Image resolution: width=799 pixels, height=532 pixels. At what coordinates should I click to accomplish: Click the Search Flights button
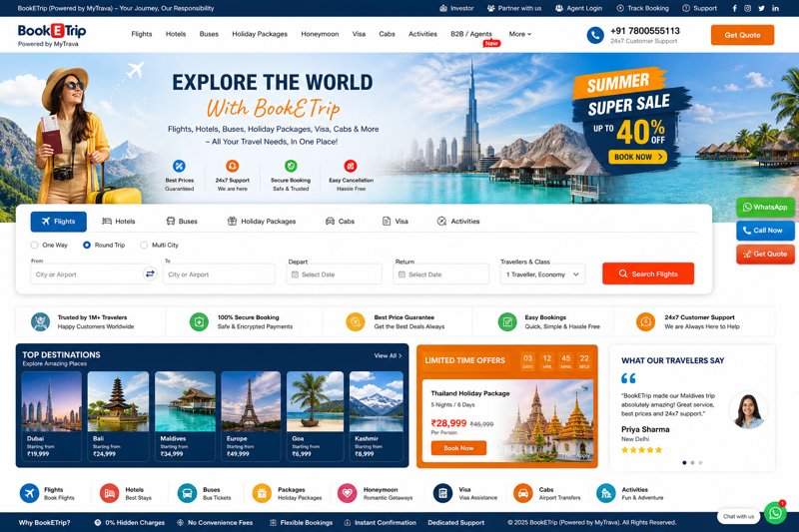point(648,273)
